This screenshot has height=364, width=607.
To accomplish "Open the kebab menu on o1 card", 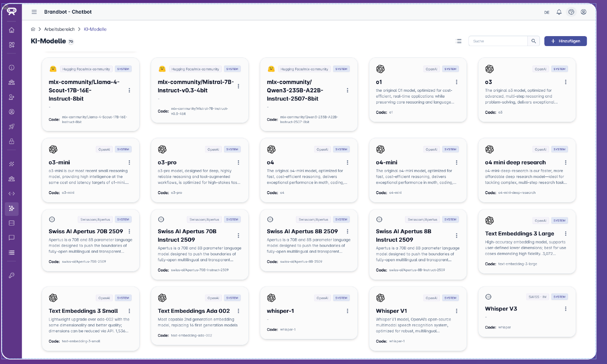I will (x=456, y=82).
